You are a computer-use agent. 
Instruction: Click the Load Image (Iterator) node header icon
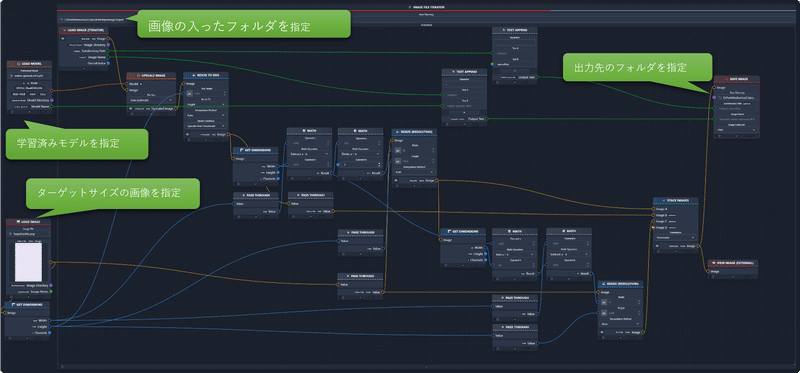pyautogui.click(x=65, y=30)
